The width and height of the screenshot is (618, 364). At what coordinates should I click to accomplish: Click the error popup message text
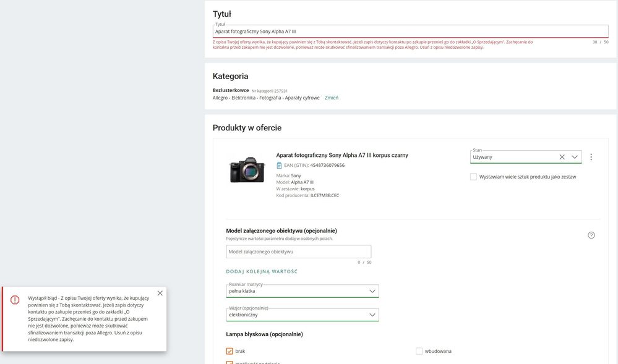(x=88, y=319)
